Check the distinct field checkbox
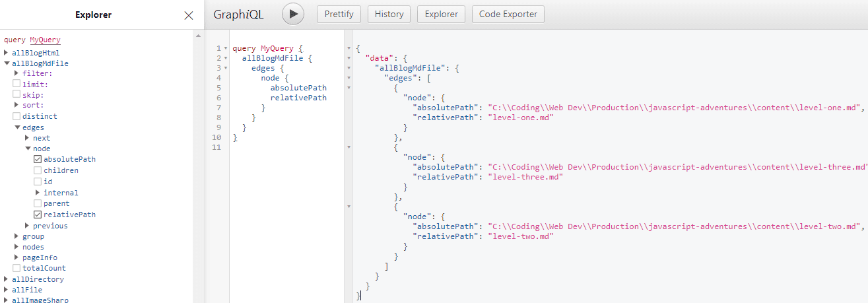The width and height of the screenshot is (868, 303). point(17,116)
